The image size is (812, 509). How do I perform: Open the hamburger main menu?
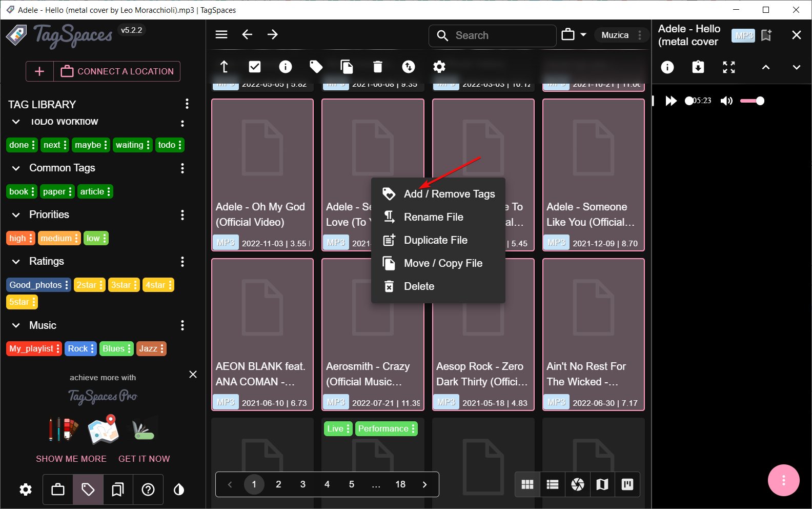click(221, 34)
